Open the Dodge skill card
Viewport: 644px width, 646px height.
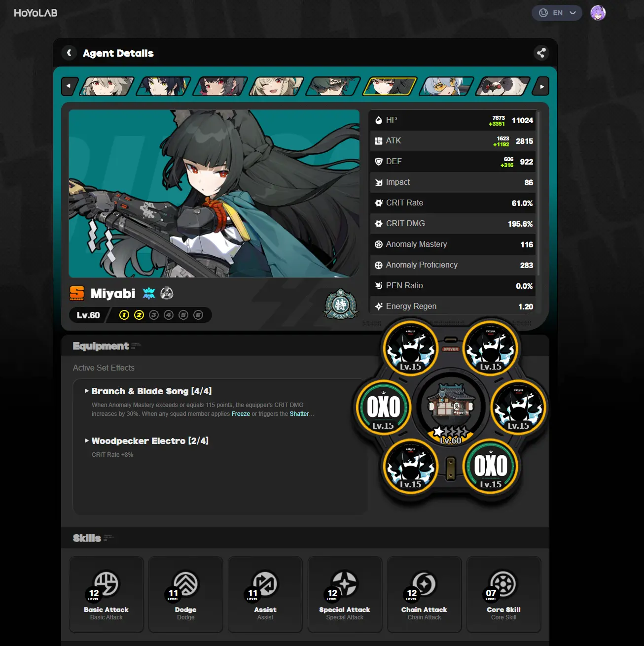(186, 595)
